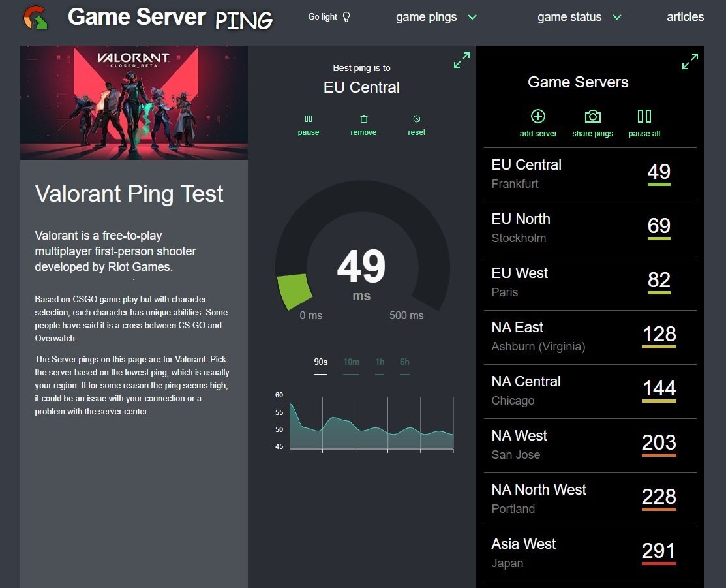Screen dimensions: 726x588
Task: Click the 144 ping value for Chicago
Action: pyautogui.click(x=659, y=389)
